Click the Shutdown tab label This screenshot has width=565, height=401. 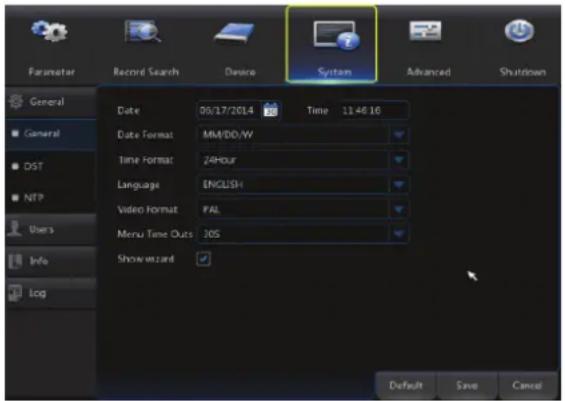522,72
